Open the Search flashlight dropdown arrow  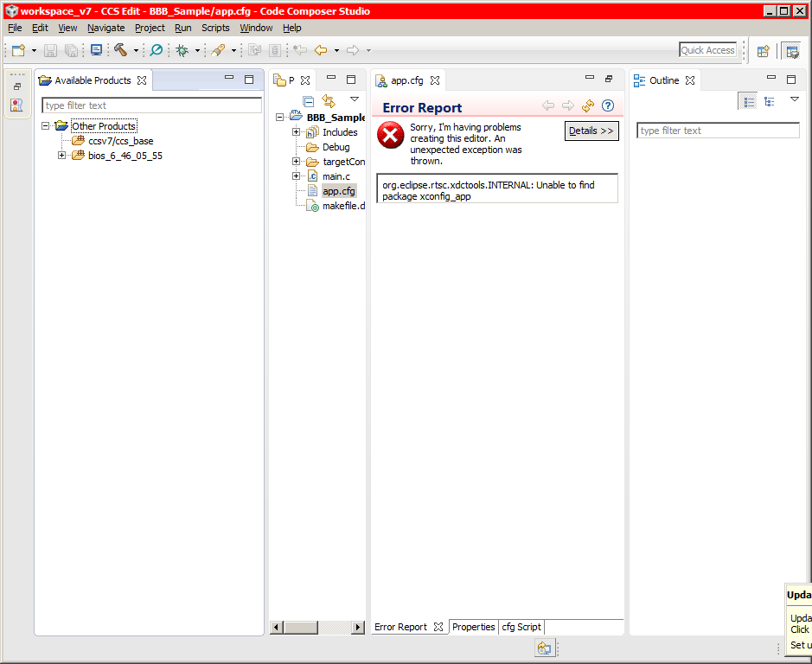(233, 51)
